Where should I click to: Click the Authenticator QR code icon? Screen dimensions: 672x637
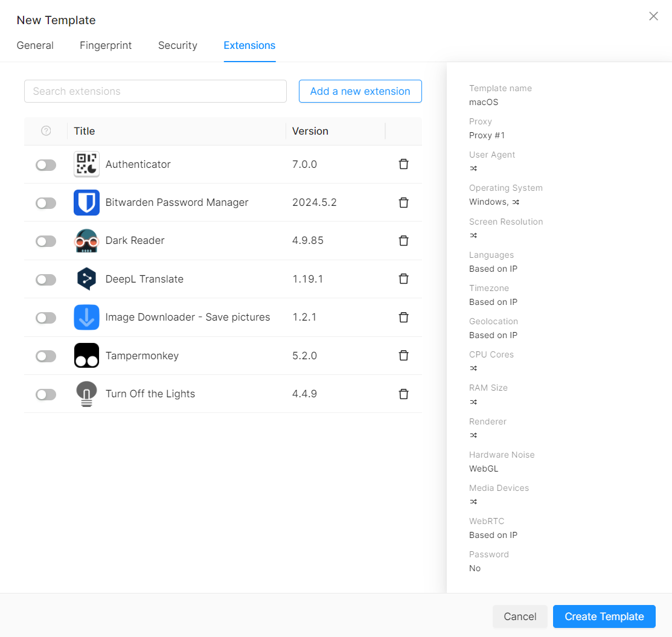coord(86,164)
